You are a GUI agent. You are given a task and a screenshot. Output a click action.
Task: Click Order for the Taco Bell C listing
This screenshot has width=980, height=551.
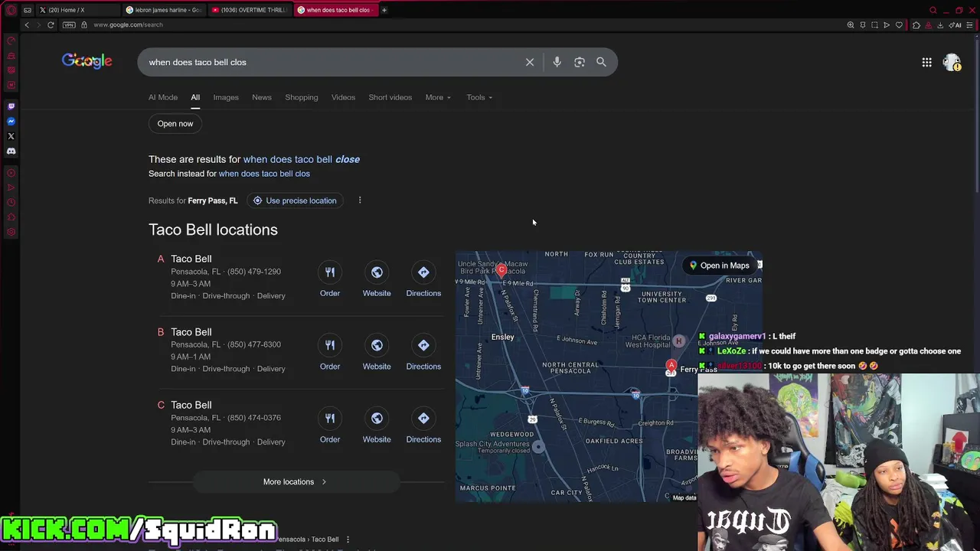tap(330, 426)
